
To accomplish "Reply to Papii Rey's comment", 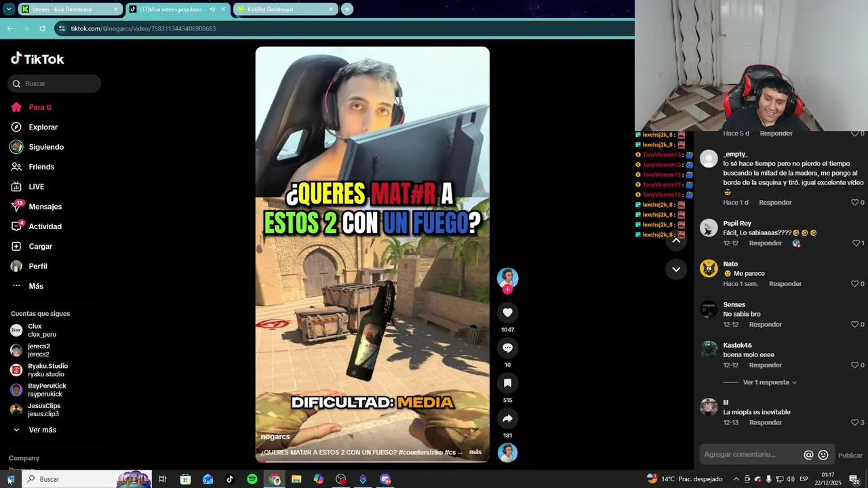I will point(766,243).
